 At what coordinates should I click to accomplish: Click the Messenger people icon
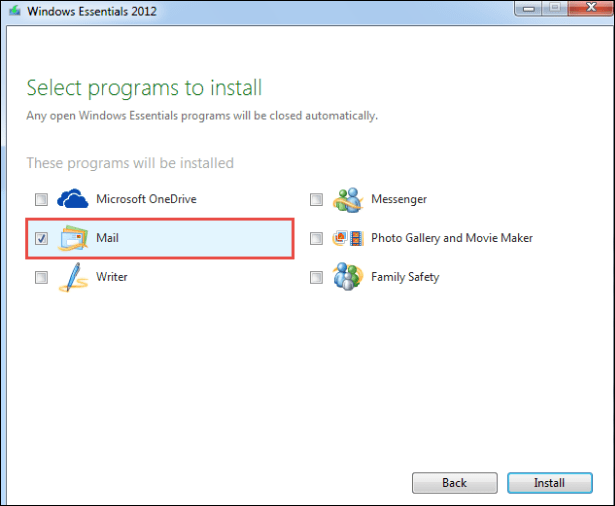(x=348, y=200)
